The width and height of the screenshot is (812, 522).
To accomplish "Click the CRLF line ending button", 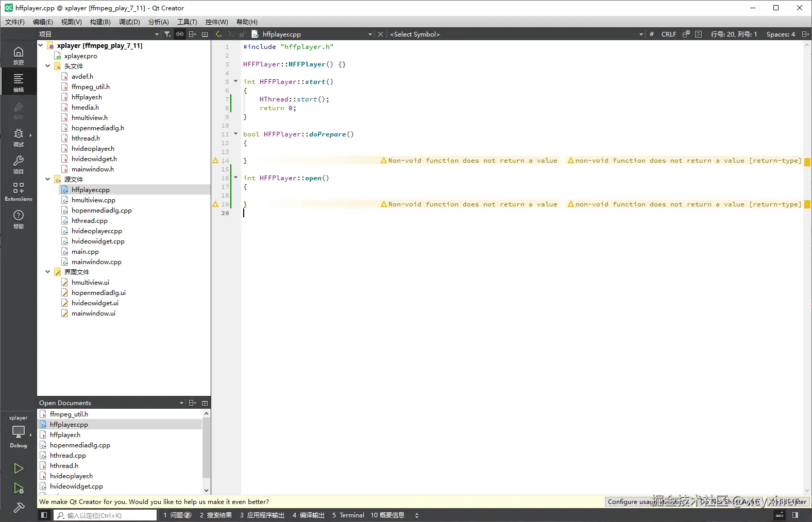I will (668, 34).
